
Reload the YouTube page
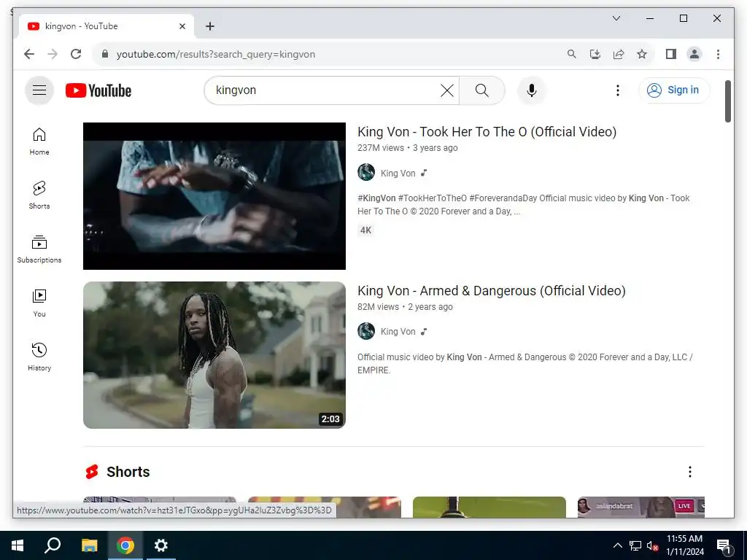tap(76, 54)
